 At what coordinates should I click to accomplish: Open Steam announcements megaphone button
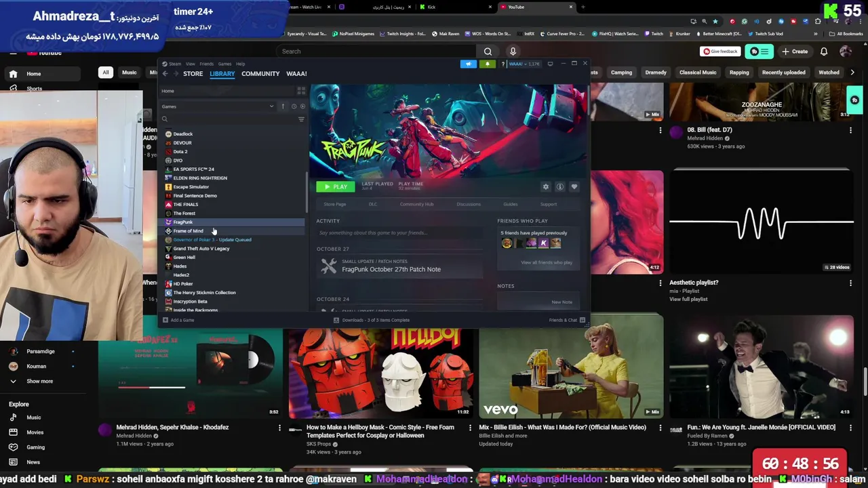[x=469, y=64]
